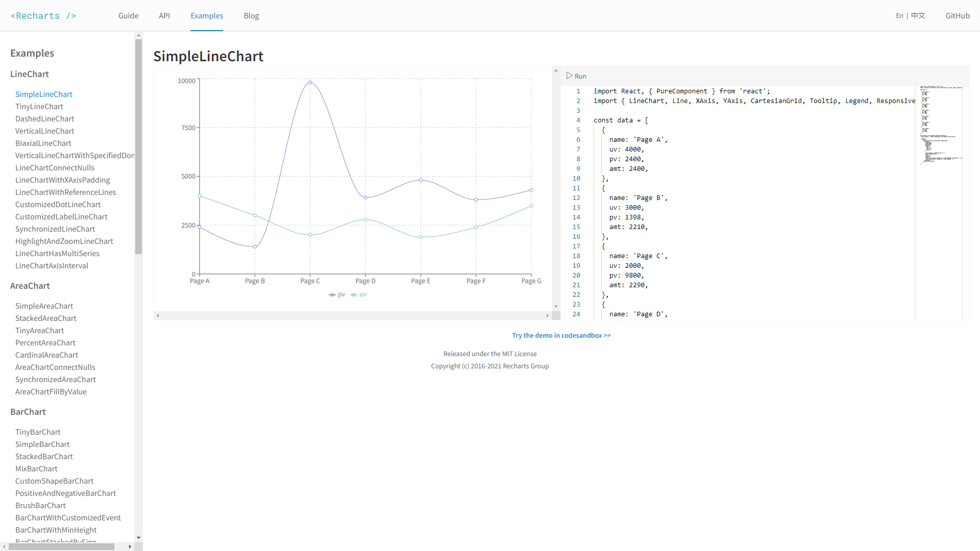This screenshot has width=980, height=551.
Task: Toggle the pv series via its legend icon
Action: [332, 295]
